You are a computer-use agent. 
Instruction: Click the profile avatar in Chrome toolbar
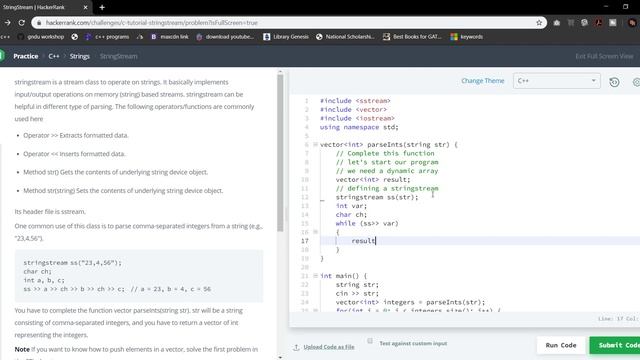632,23
